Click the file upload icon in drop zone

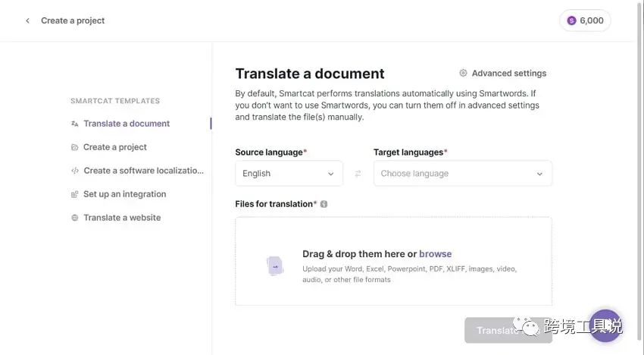click(274, 265)
